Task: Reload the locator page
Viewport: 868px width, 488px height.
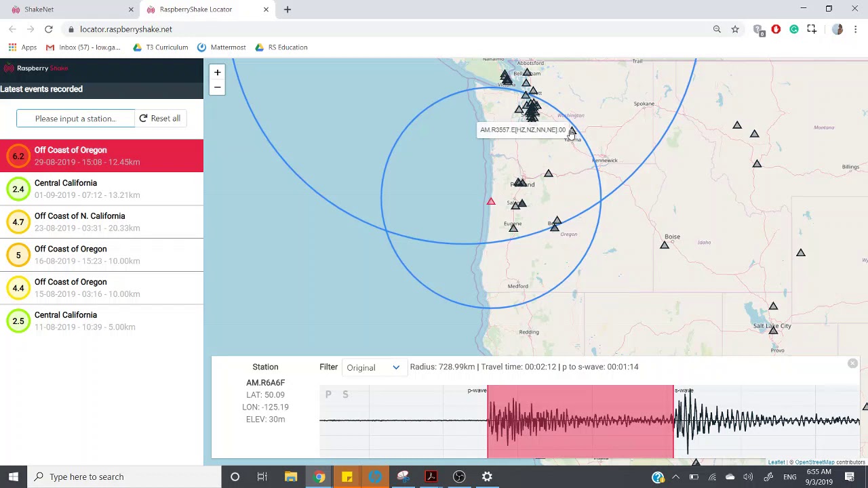Action: coord(49,29)
